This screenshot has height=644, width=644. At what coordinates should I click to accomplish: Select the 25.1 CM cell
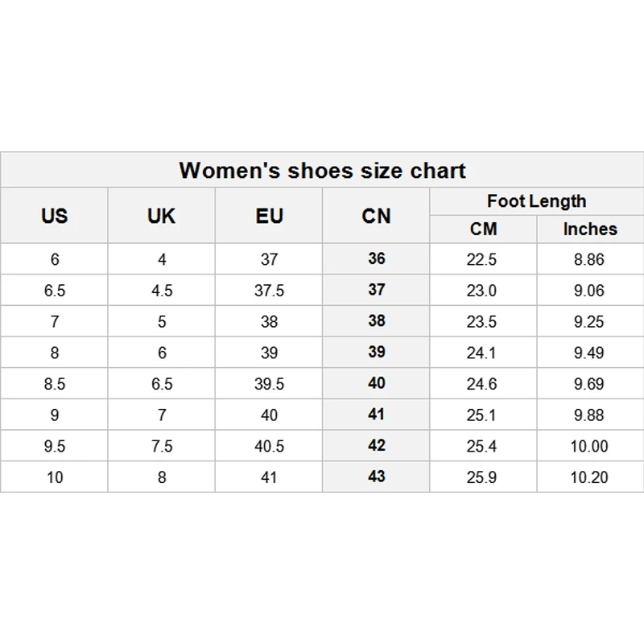pyautogui.click(x=483, y=415)
